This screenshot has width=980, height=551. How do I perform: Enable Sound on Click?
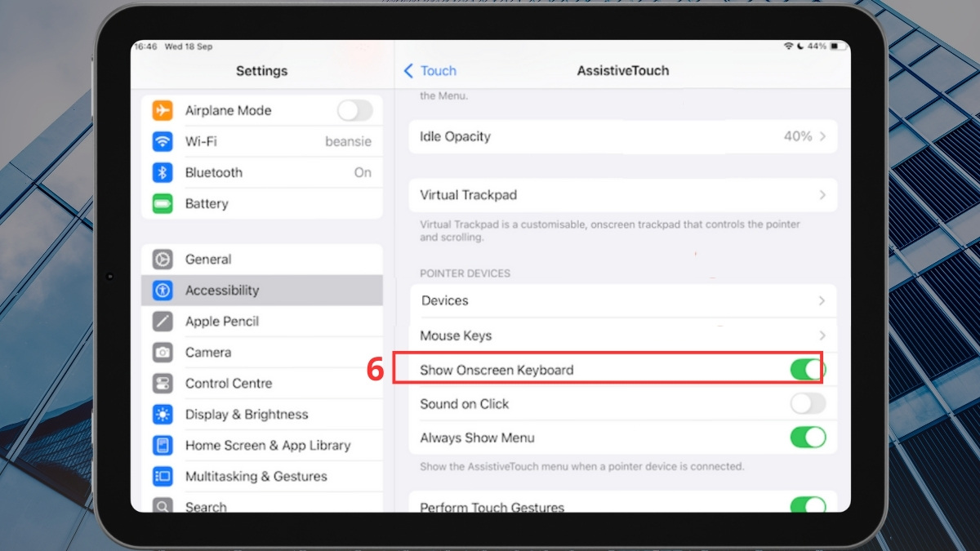pos(808,403)
